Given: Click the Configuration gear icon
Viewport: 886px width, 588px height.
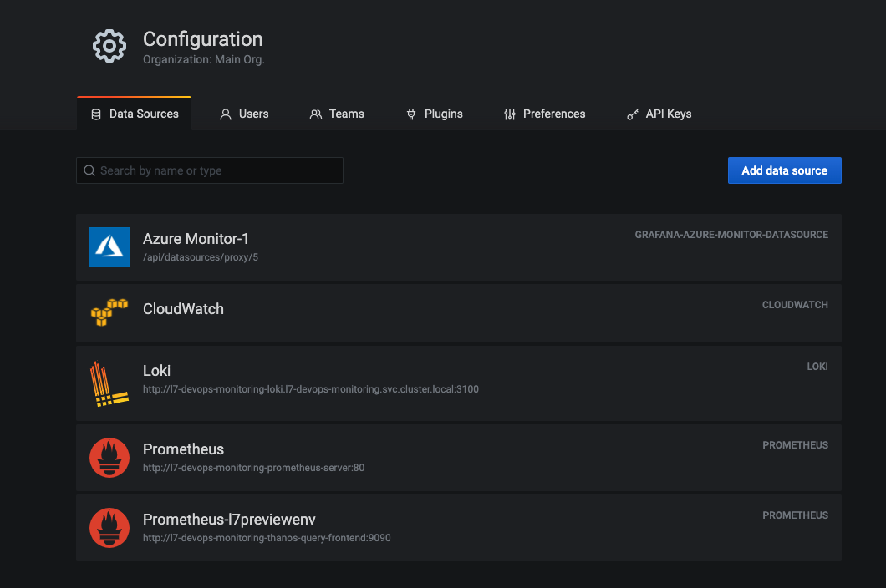Looking at the screenshot, I should pos(109,46).
